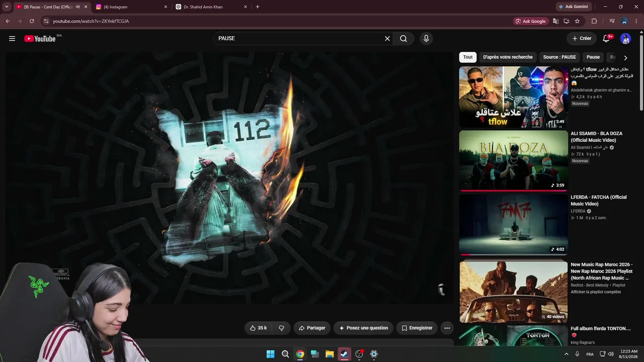The width and height of the screenshot is (644, 362).
Task: Open the LFERDA channel name
Action: click(x=578, y=211)
